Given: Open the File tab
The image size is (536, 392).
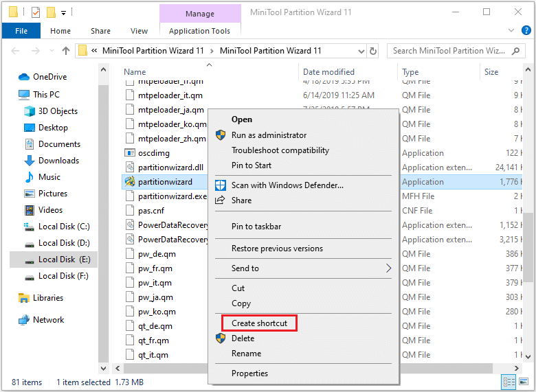Looking at the screenshot, I should 21,31.
